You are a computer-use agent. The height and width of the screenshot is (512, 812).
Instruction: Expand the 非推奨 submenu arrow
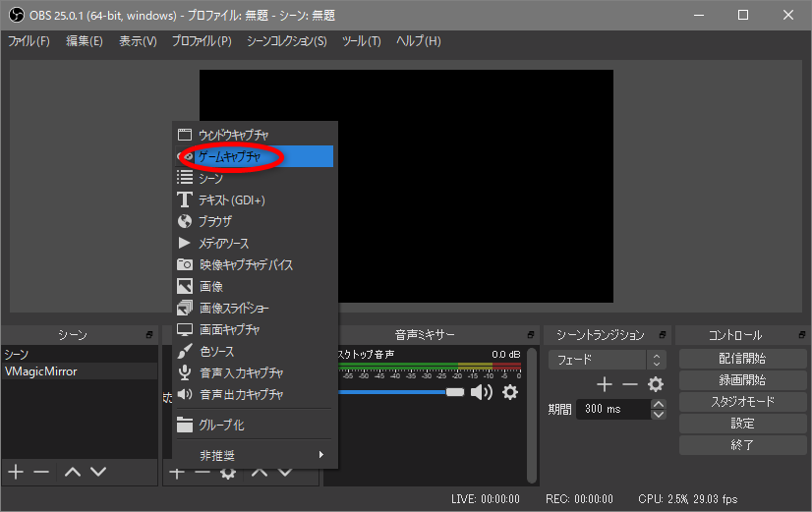(x=321, y=455)
